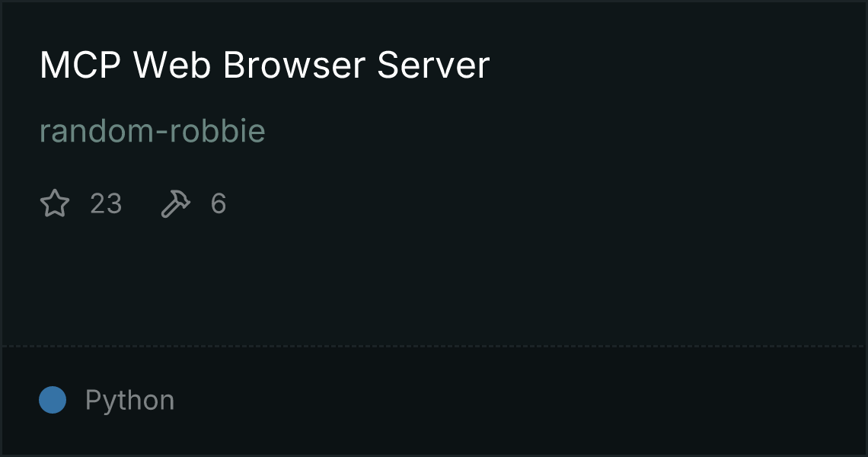Click the word MCP in the title
Viewport: 868px width, 457px height.
[80, 65]
